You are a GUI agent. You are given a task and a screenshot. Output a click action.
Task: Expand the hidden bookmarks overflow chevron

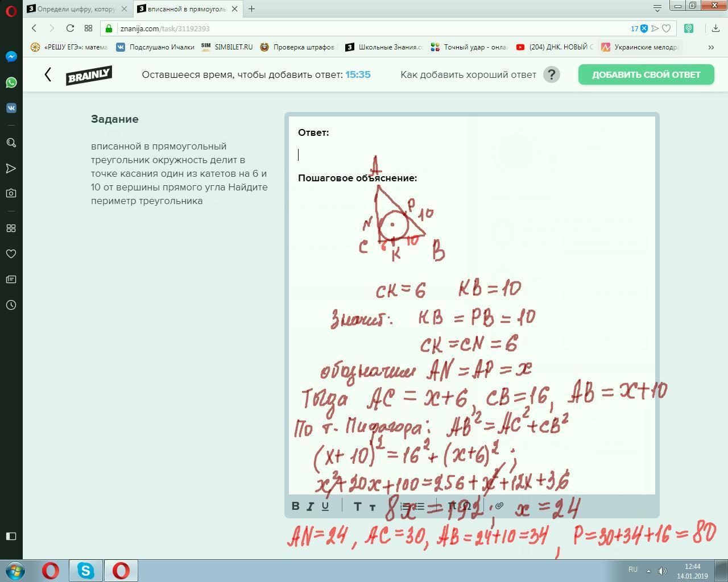(x=711, y=47)
